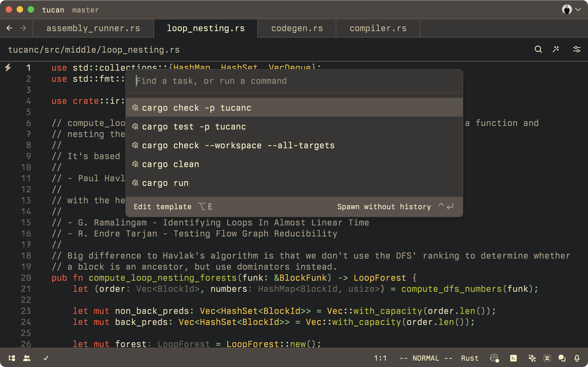Open the search magnifier in the editor toolbar

[x=538, y=49]
